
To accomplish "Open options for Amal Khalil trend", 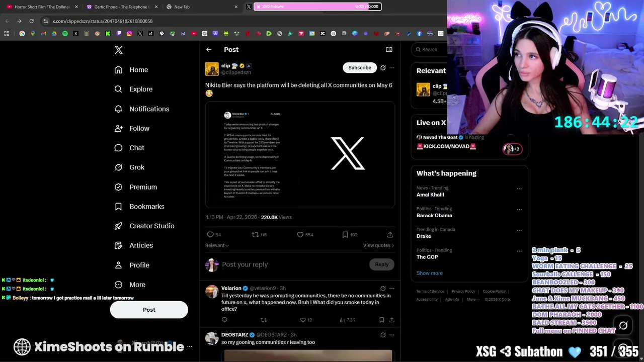I will [x=519, y=189].
